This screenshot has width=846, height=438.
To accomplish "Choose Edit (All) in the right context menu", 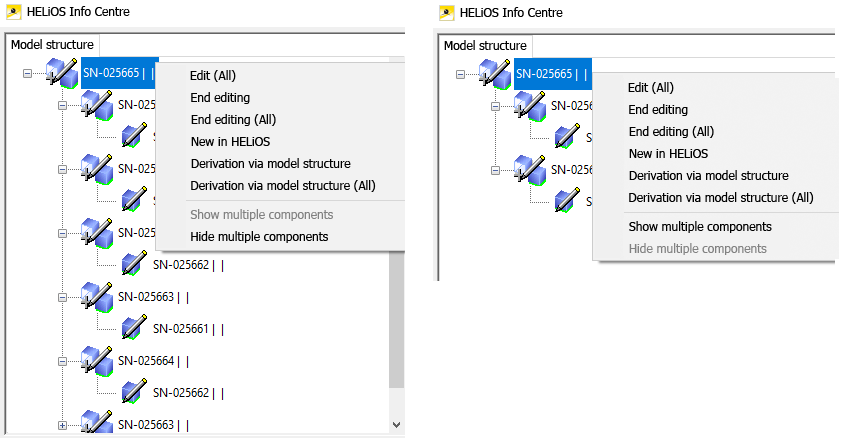I will (x=651, y=87).
